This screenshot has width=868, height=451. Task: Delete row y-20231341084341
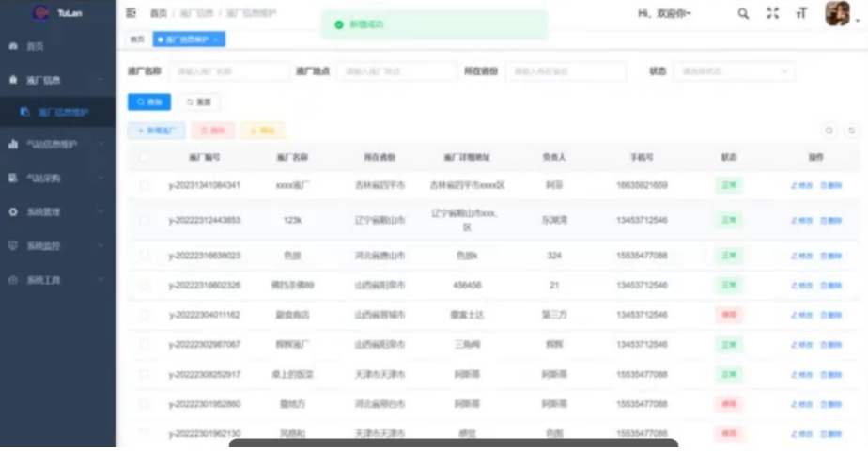click(x=831, y=185)
